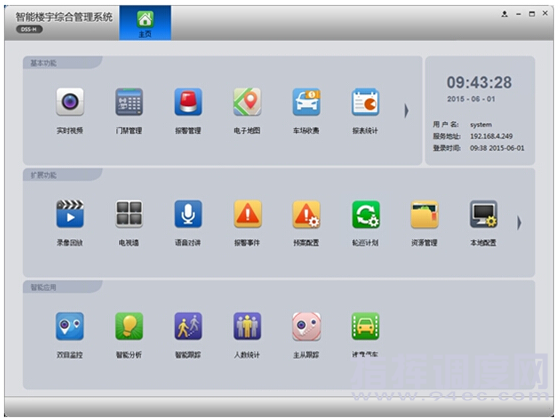The height and width of the screenshot is (420, 560).
Task: Open 本地配置 local configuration icon
Action: tap(484, 214)
